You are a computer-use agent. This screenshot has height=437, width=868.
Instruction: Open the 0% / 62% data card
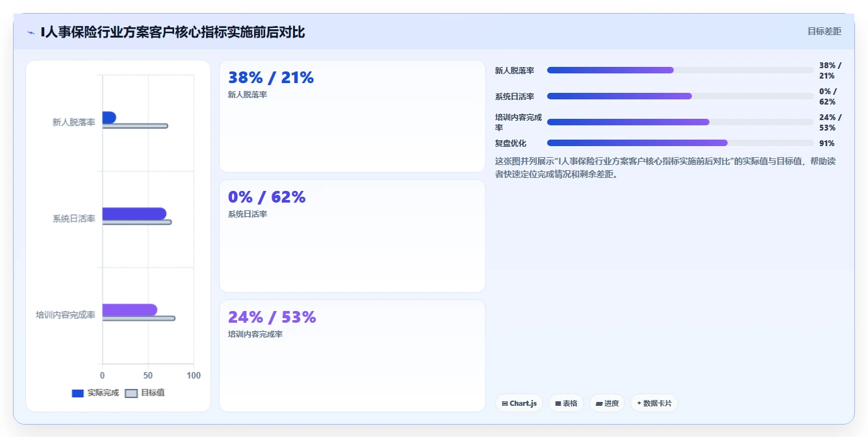click(352, 236)
